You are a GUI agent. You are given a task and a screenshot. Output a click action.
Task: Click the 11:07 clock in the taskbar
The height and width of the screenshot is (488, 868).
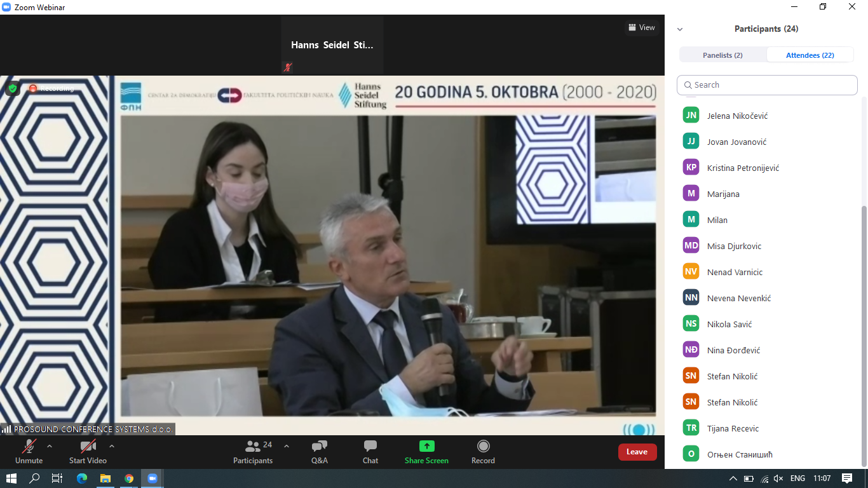click(x=822, y=478)
